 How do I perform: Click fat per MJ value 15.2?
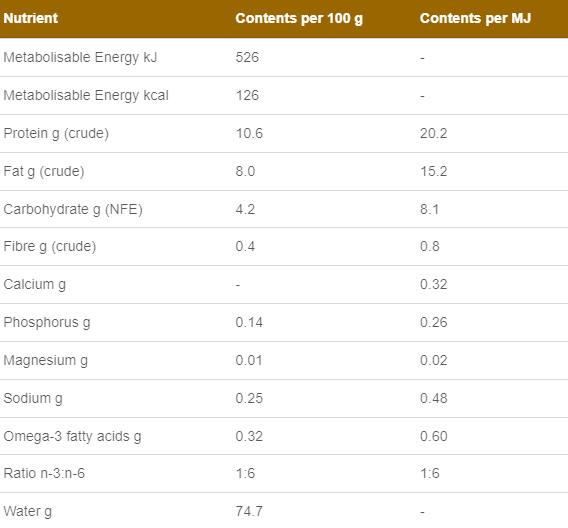pyautogui.click(x=433, y=171)
